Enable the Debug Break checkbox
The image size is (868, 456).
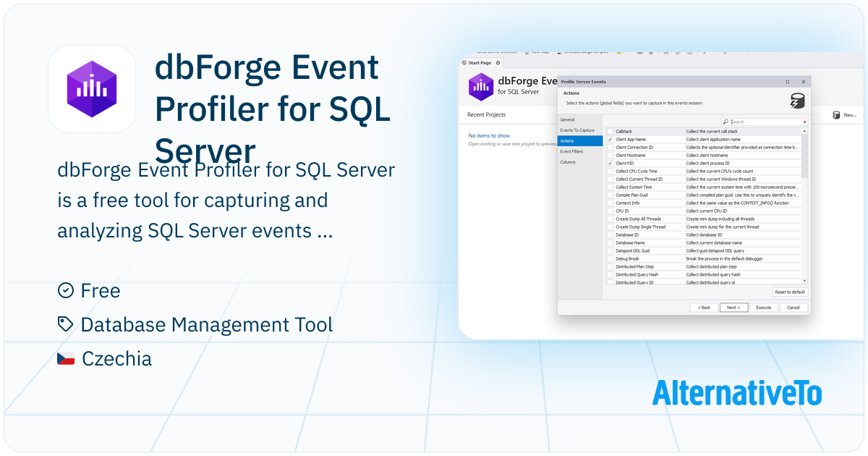[610, 258]
